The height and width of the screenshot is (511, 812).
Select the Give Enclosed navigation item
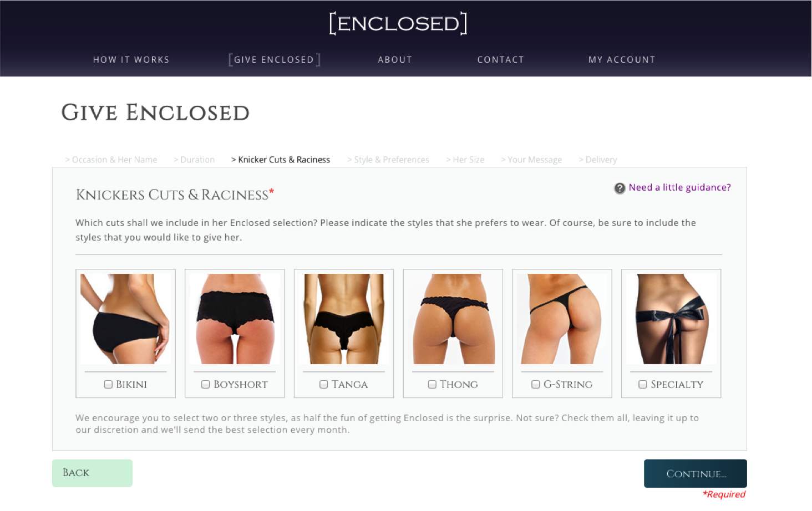point(274,60)
